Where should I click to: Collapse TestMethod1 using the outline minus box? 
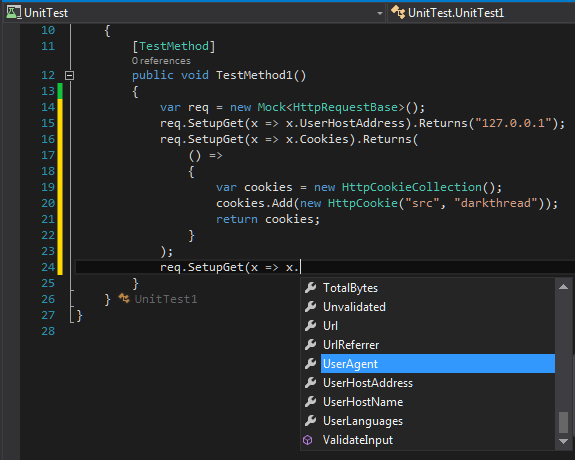point(69,76)
